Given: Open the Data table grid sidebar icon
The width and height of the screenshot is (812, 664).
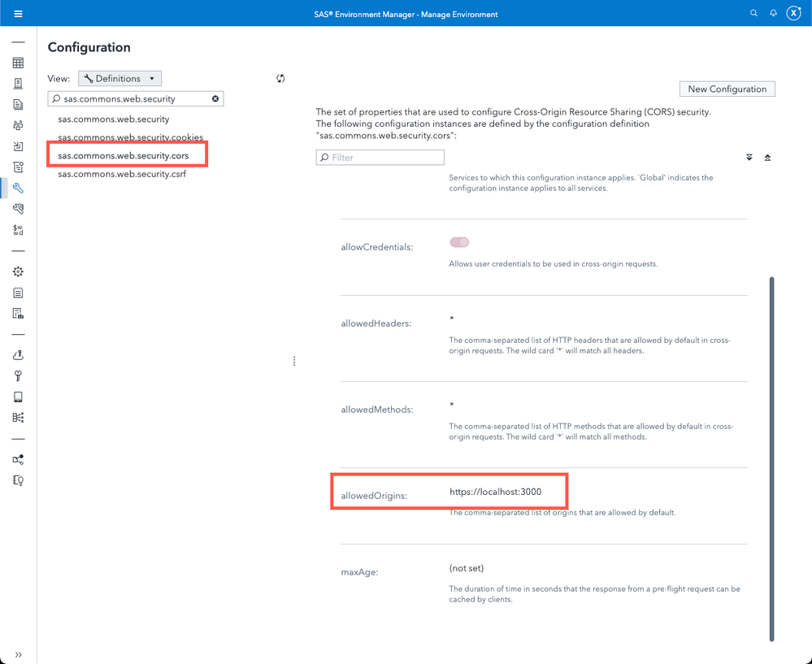Looking at the screenshot, I should tap(18, 63).
